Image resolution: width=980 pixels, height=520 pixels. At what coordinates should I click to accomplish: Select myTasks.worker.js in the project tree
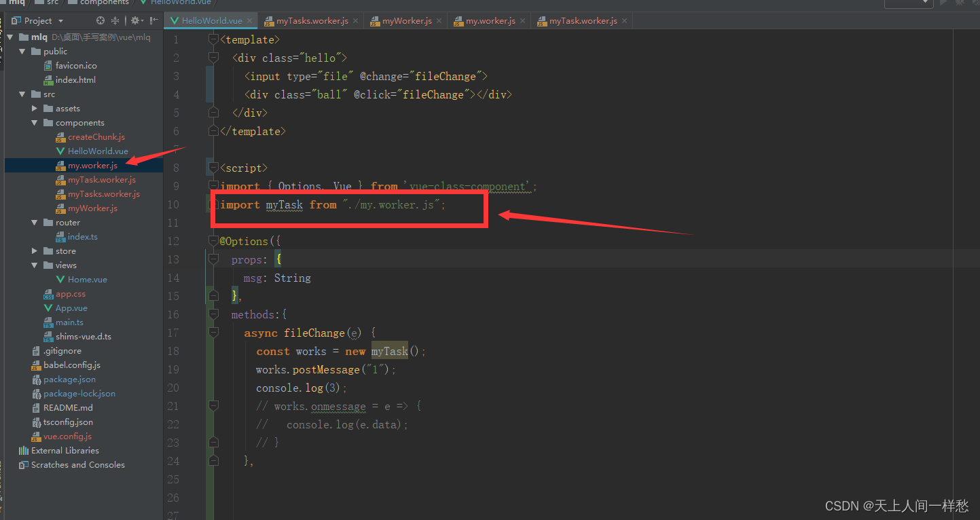[97, 194]
